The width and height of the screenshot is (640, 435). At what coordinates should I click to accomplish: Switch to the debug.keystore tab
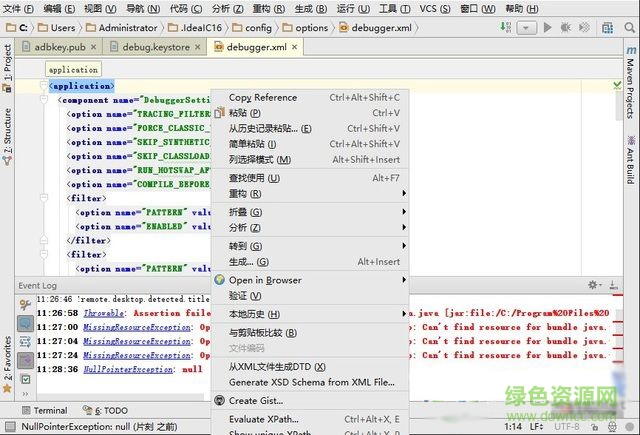click(x=155, y=47)
